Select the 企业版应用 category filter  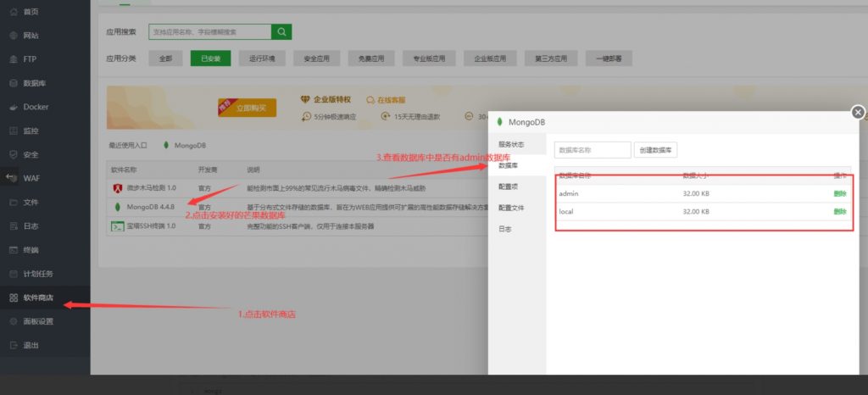[x=491, y=58]
